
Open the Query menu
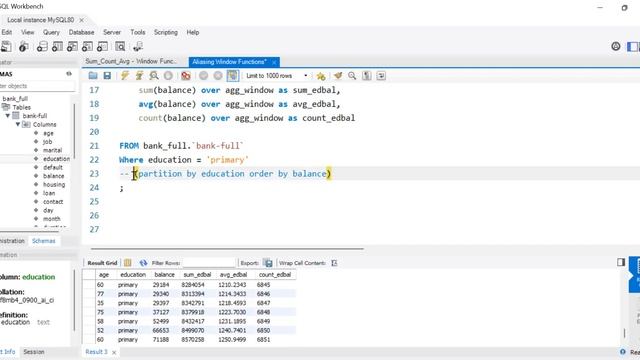point(51,32)
